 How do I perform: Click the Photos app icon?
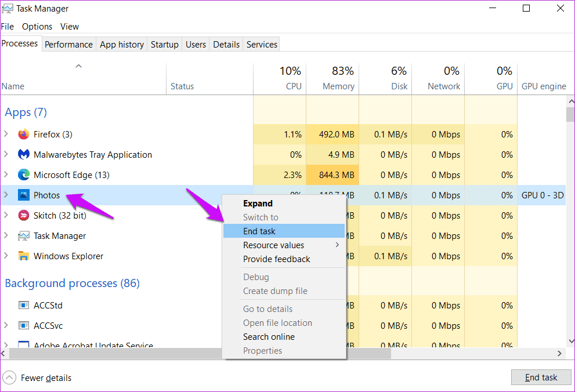click(x=24, y=195)
